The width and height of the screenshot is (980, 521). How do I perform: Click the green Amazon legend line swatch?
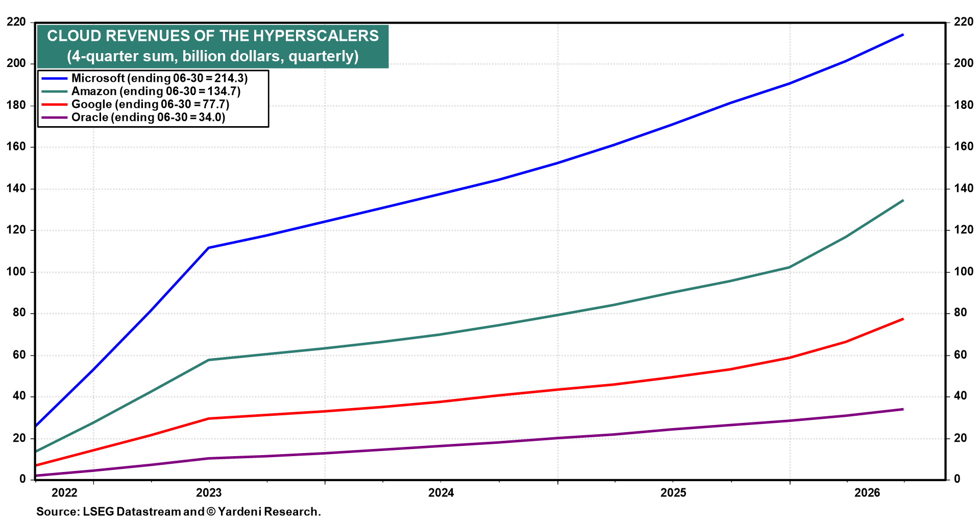pos(55,91)
